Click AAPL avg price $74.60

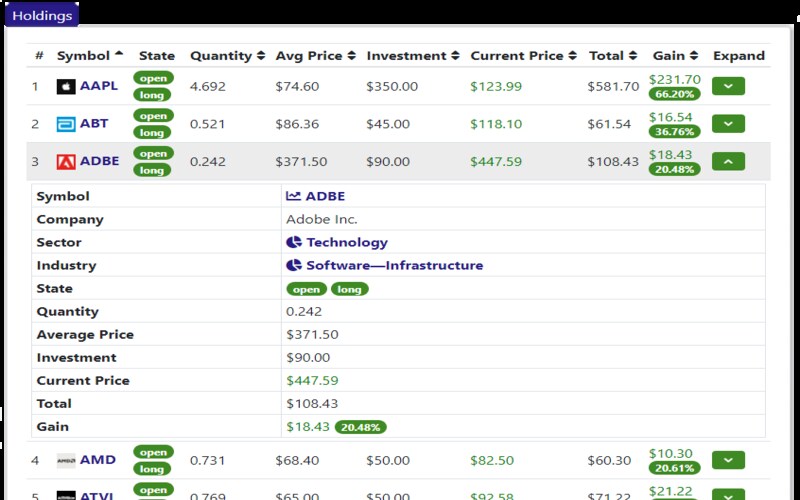click(297, 86)
